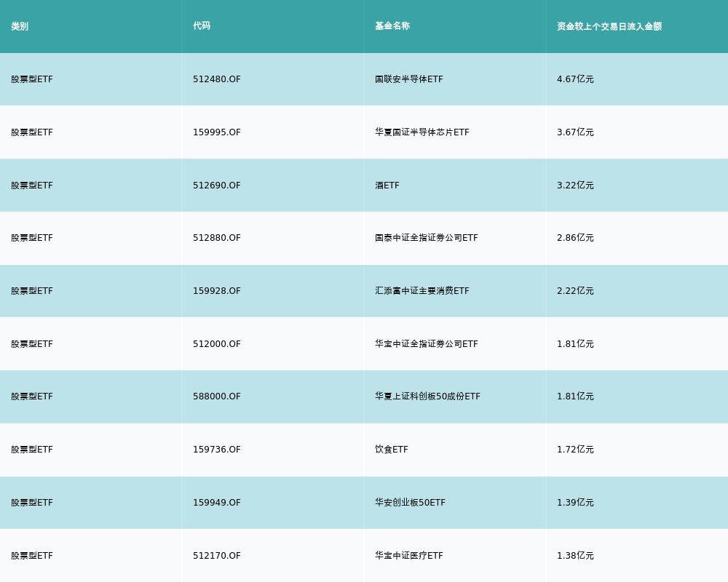Viewport: 728px width, 582px height.
Task: Click 1.81亿元 in the 588000.OF row
Action: pos(575,396)
